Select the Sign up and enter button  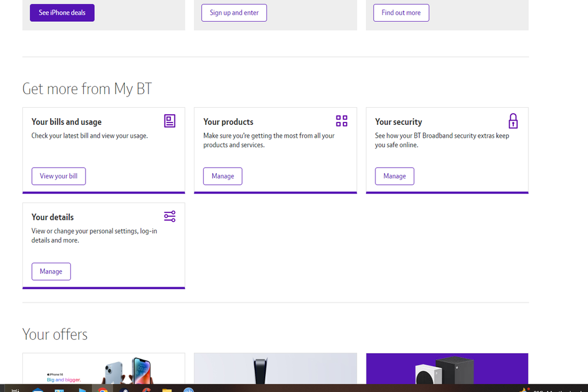point(234,12)
